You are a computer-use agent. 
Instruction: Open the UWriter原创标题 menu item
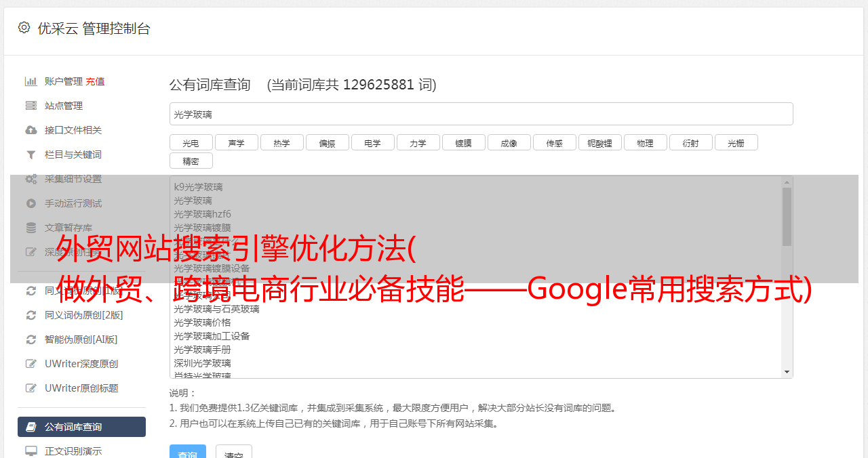pos(81,388)
